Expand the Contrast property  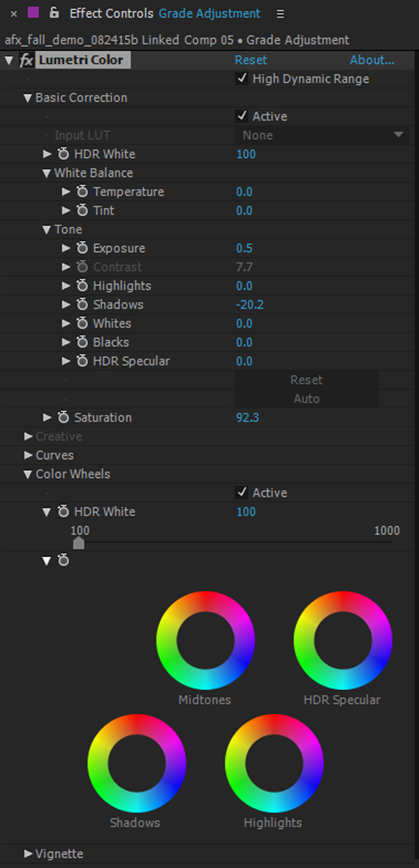66,267
